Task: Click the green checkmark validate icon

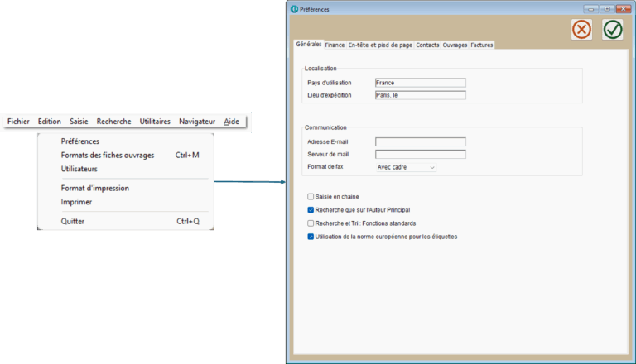Action: pos(613,30)
